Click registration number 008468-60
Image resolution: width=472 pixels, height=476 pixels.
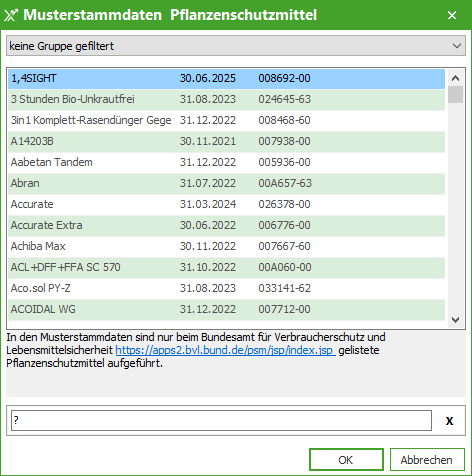(x=284, y=120)
